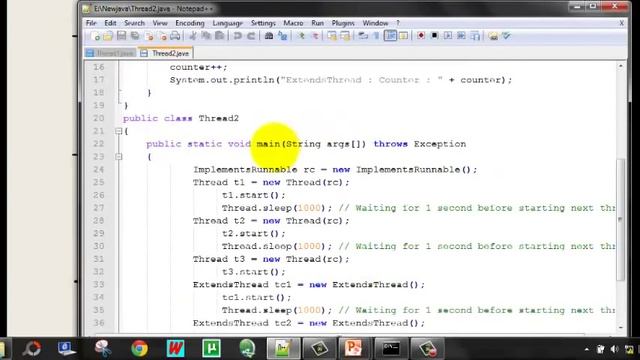Click the user-defined language toolbar icon
Viewport: 640px width, 360px height.
pos(404,36)
